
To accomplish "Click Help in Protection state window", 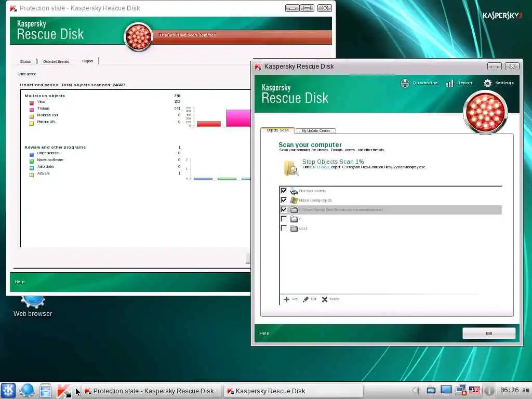I will coord(20,282).
